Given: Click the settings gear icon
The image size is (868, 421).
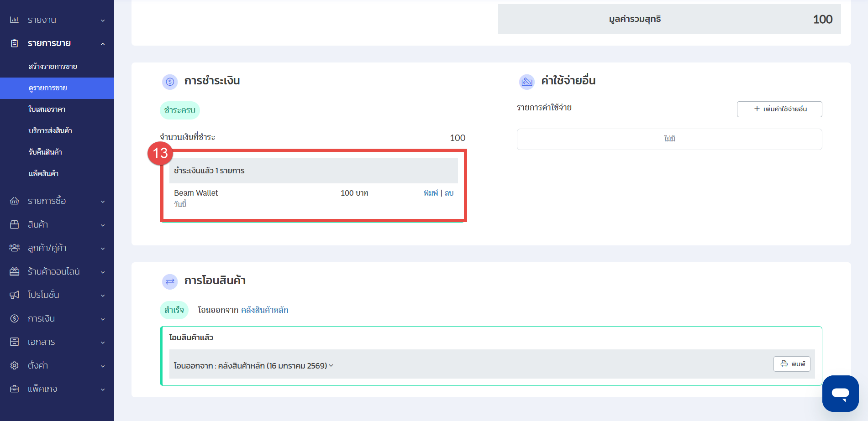Looking at the screenshot, I should 14,365.
